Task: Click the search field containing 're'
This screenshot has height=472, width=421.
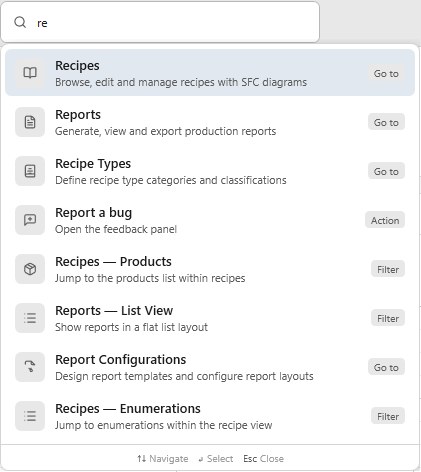Action: (x=160, y=22)
